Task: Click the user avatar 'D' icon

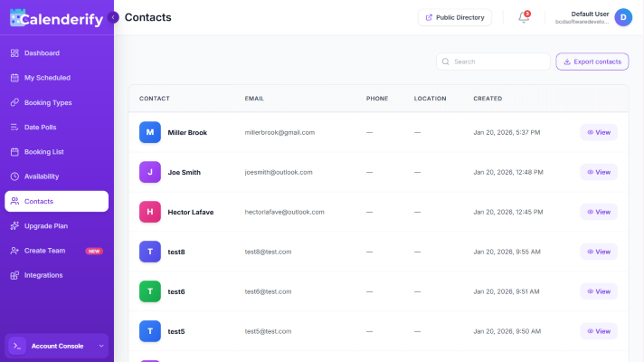Action: tap(622, 17)
